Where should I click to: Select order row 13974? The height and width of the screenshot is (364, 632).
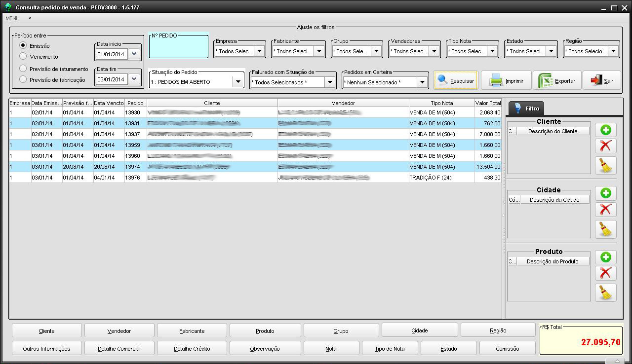point(255,167)
